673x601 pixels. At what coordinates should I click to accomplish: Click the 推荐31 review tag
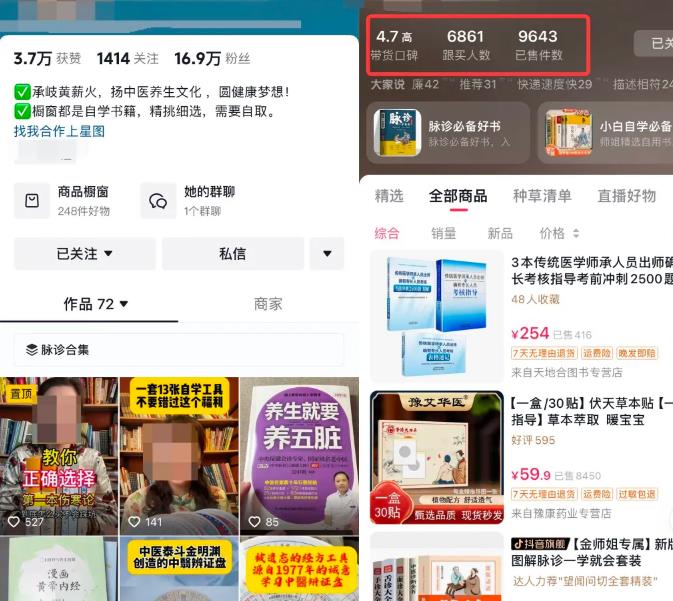coord(478,84)
